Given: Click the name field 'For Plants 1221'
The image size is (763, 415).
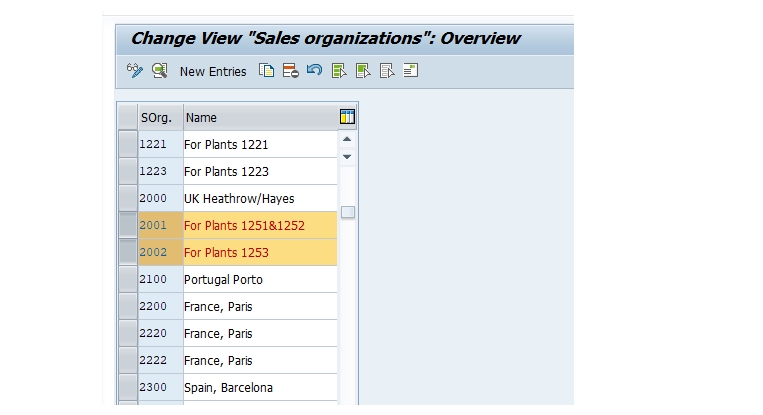Looking at the screenshot, I should coord(260,144).
